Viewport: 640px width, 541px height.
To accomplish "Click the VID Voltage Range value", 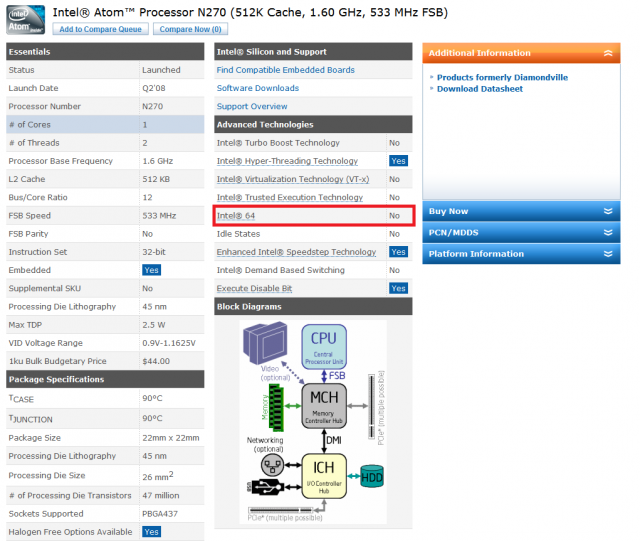I will tap(169, 343).
